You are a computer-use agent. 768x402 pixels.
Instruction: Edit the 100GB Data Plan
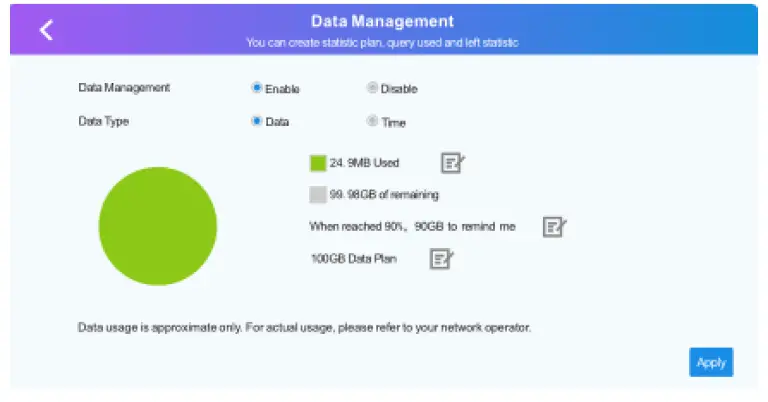(441, 260)
